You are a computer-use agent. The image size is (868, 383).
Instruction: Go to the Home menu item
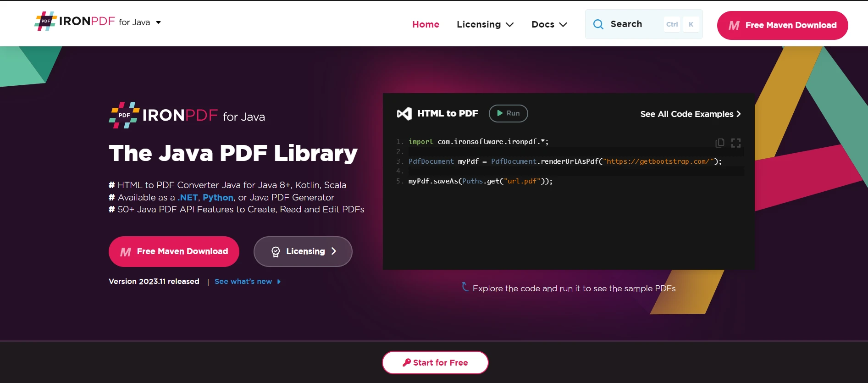426,24
